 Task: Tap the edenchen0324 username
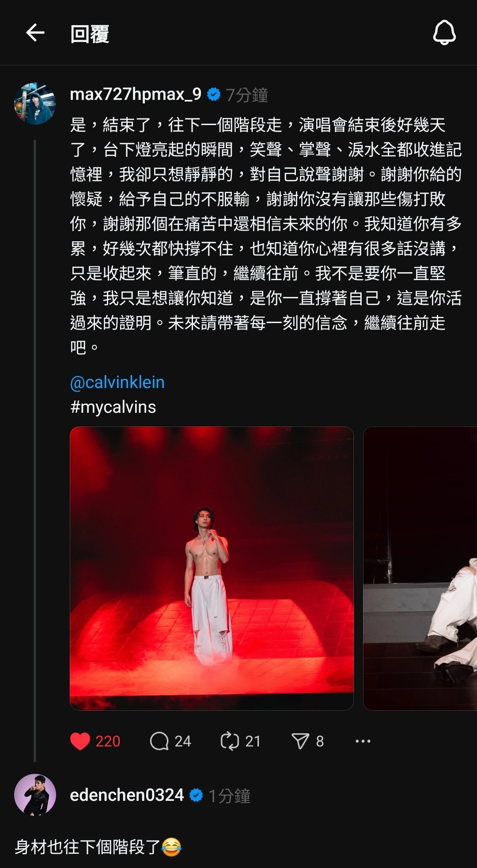pos(127,795)
